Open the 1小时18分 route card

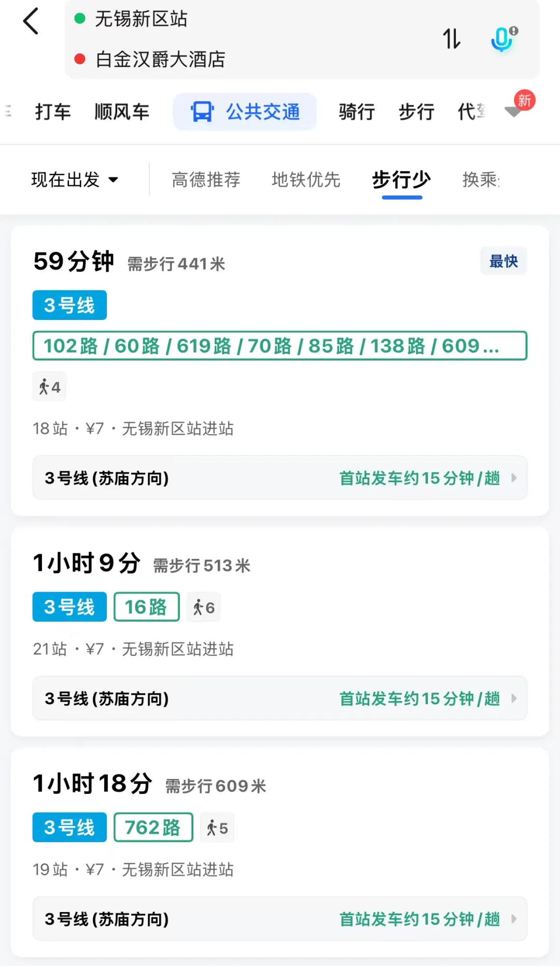280,851
